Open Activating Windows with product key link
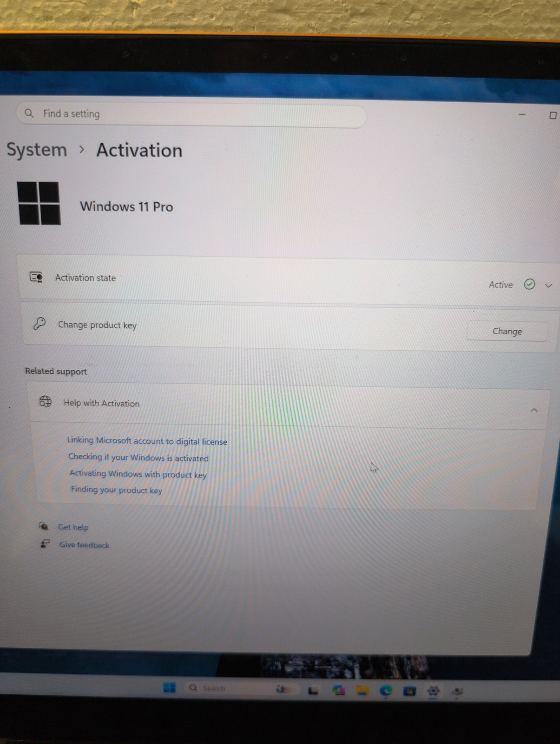560x744 pixels. tap(138, 474)
